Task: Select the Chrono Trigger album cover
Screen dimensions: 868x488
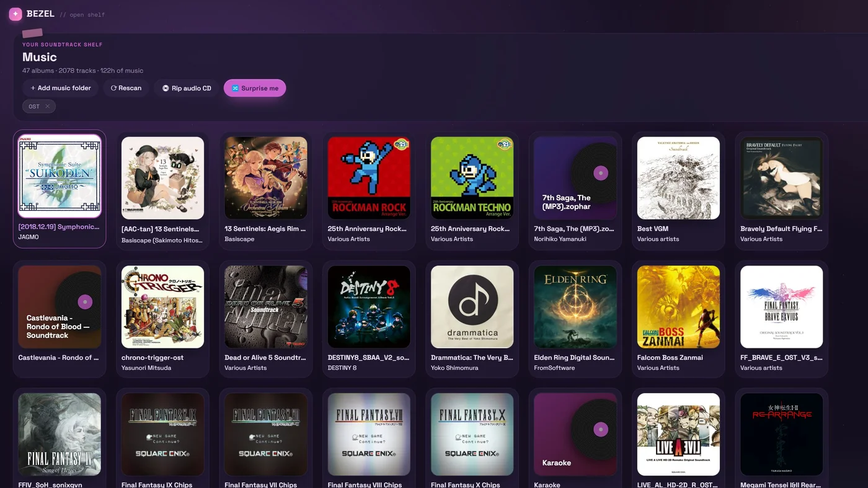Action: tap(162, 307)
